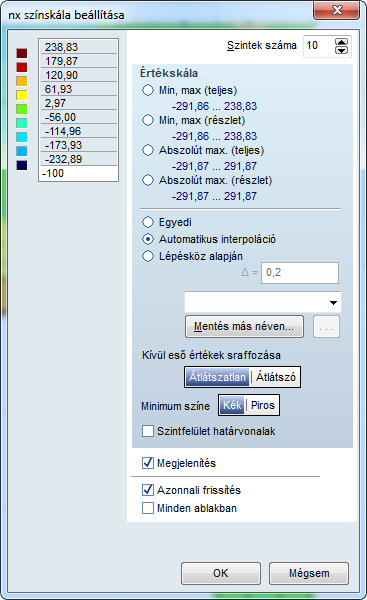Click the turquoise color swatch

(x=22, y=123)
